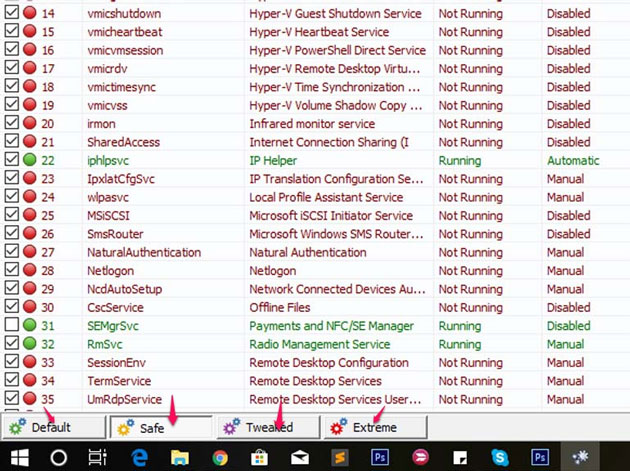Apply the Safe preset
Viewport: 630px width, 471px height.
161,427
